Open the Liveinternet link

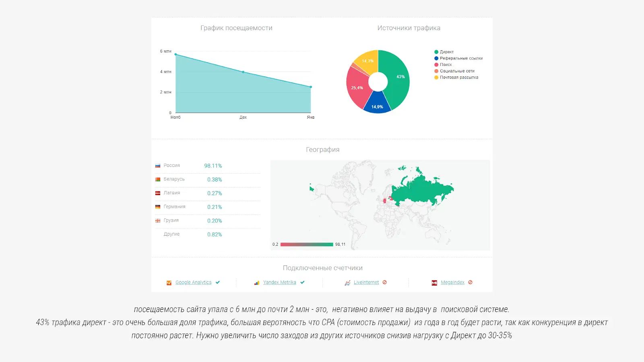[x=366, y=282]
